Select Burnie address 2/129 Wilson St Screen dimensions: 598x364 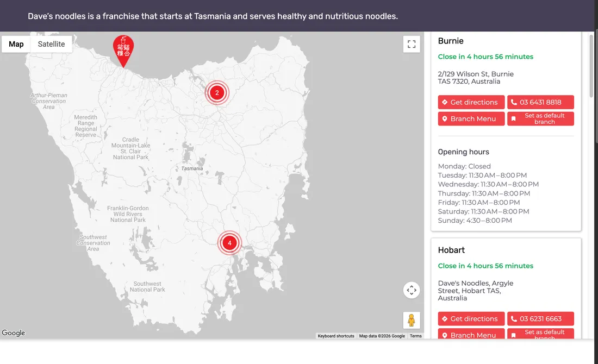pyautogui.click(x=476, y=78)
